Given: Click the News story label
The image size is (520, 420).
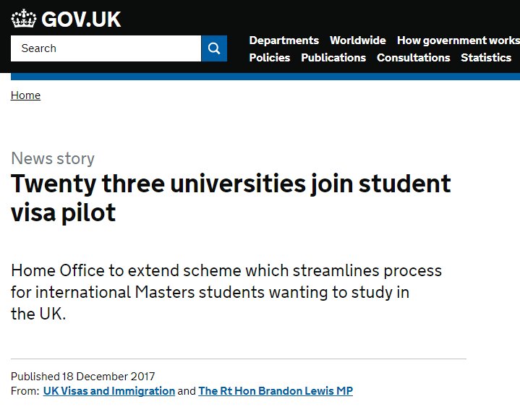Looking at the screenshot, I should click(53, 158).
